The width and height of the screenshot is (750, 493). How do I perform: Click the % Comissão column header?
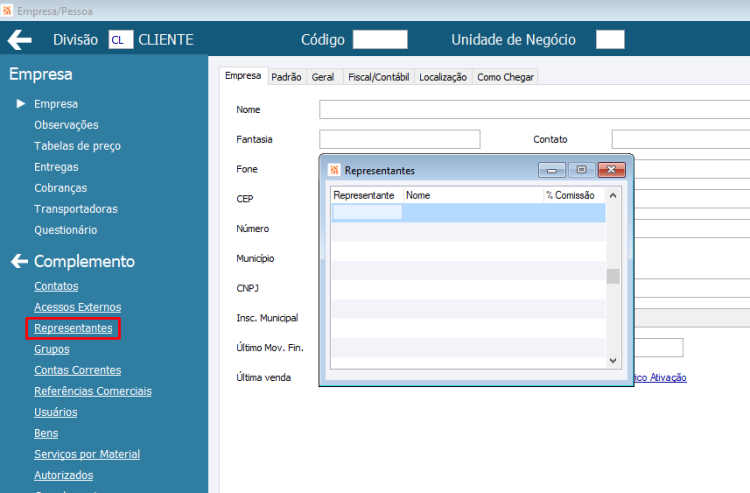[x=574, y=195]
